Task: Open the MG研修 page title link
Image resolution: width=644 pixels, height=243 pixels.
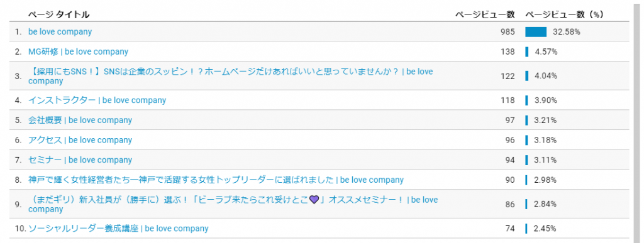Action: [78, 51]
